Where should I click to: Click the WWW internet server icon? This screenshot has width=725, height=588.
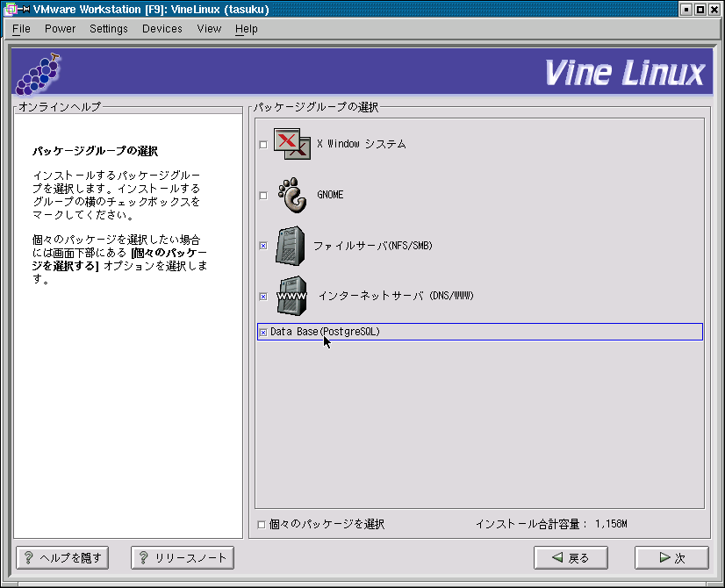click(291, 296)
